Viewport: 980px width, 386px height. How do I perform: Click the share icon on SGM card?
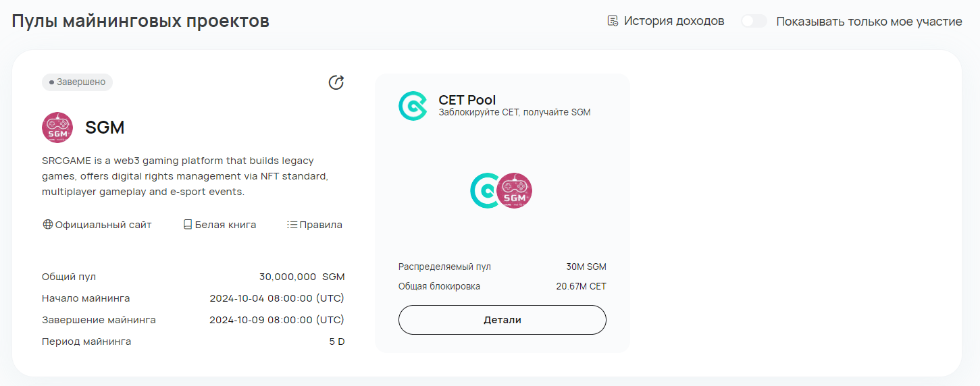click(x=336, y=82)
